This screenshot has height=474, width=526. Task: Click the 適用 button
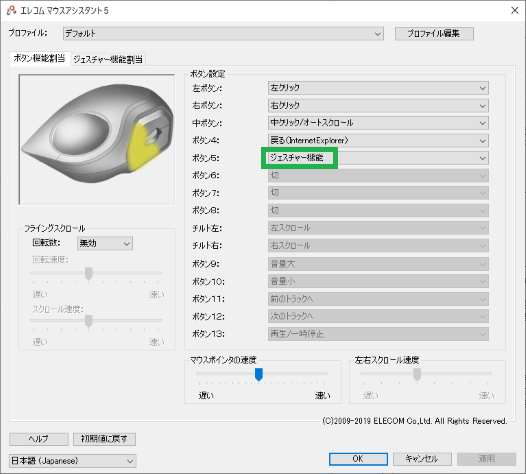click(x=486, y=459)
